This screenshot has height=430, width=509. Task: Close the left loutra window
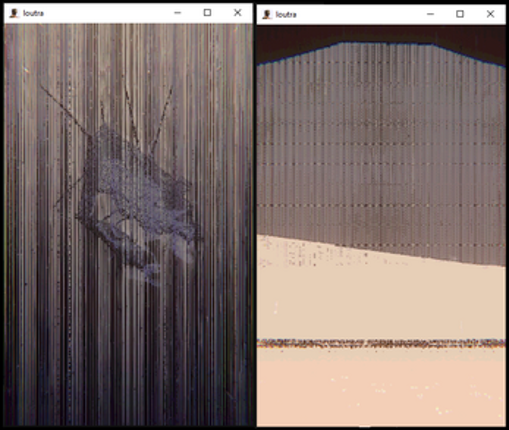[238, 13]
